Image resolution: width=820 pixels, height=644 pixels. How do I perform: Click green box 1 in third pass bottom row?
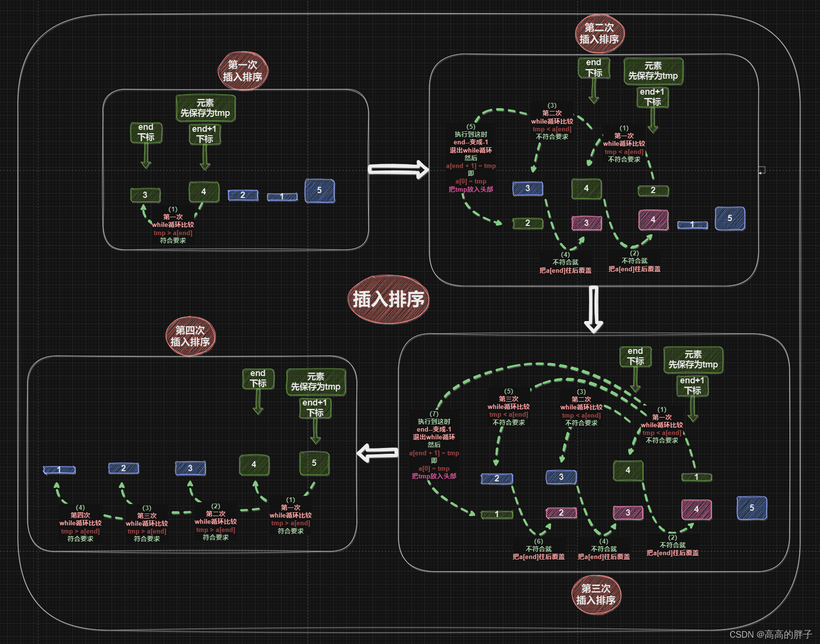pos(497,515)
